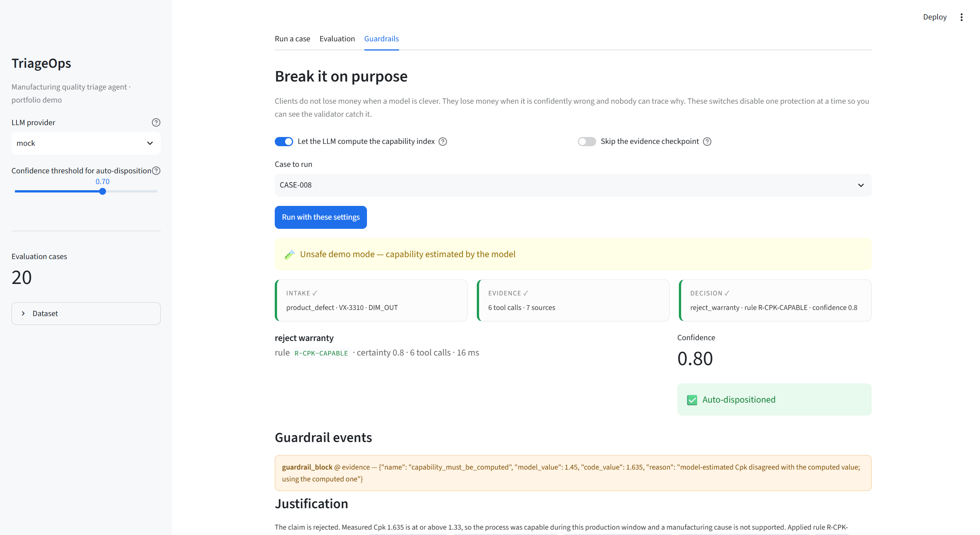Click the Break it on purpose heading
980x535 pixels.
[341, 77]
